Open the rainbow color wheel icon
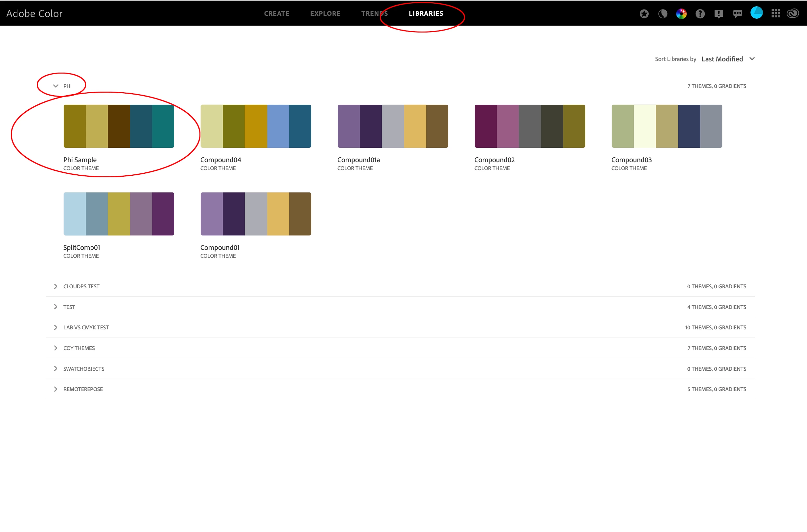807x532 pixels. coord(681,13)
